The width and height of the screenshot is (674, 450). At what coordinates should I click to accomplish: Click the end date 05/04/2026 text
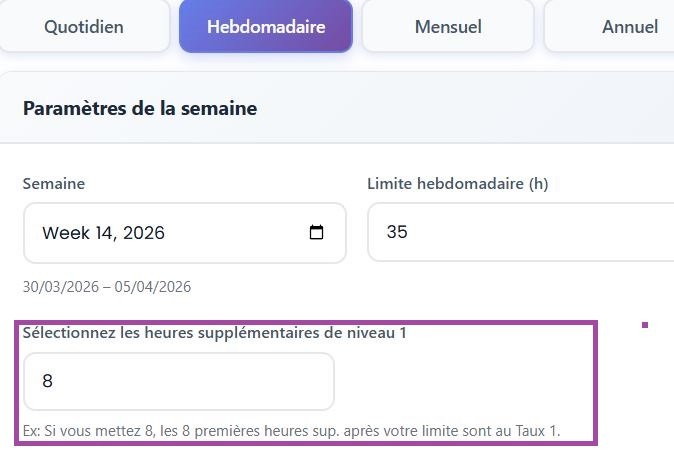click(x=153, y=287)
